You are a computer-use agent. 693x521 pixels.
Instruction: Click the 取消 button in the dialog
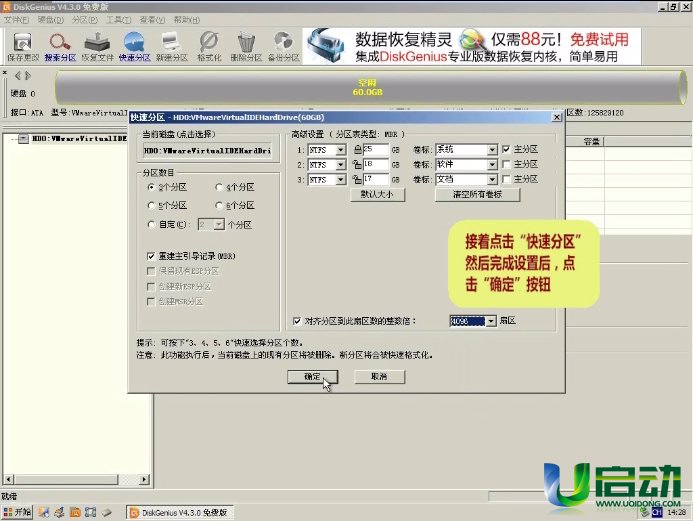click(x=379, y=376)
